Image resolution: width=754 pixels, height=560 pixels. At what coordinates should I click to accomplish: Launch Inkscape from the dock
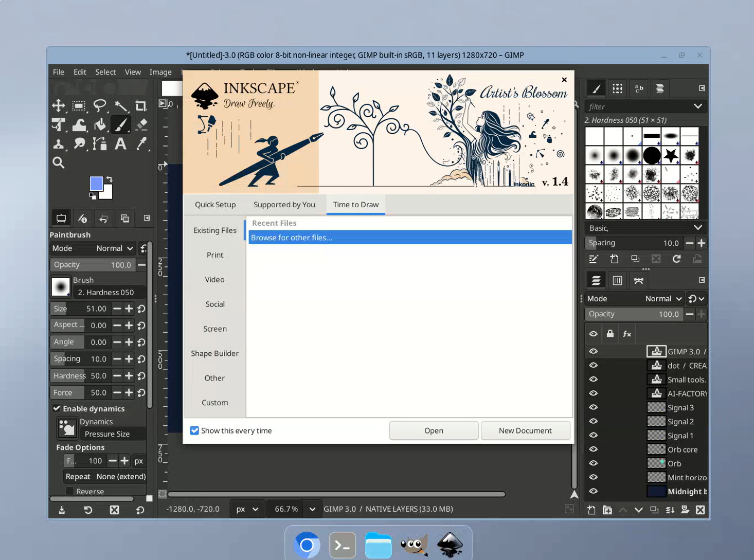click(450, 545)
